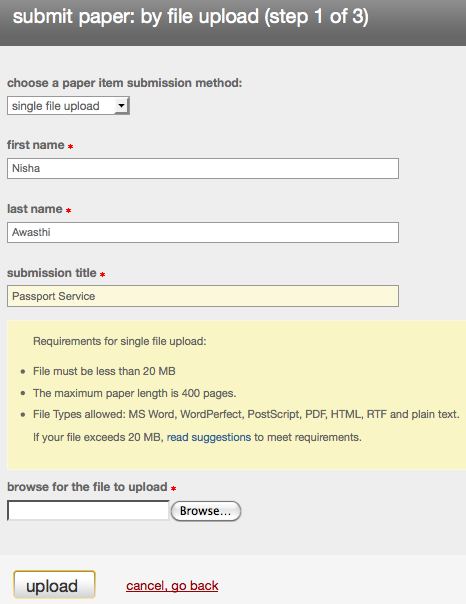Click the Browse... button
Image resolution: width=466 pixels, height=604 pixels.
coord(206,511)
